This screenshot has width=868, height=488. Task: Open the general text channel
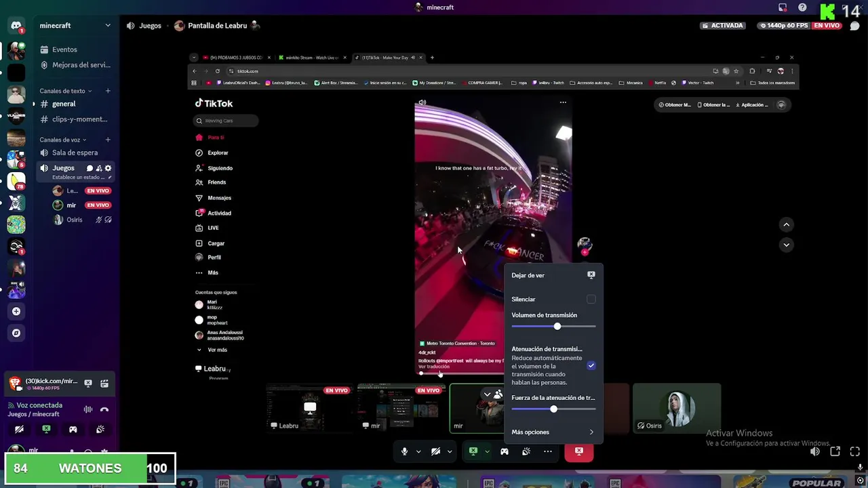[76, 104]
